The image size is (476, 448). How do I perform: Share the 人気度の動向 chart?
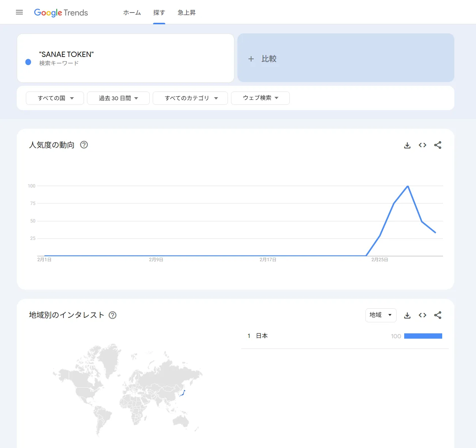coord(438,145)
